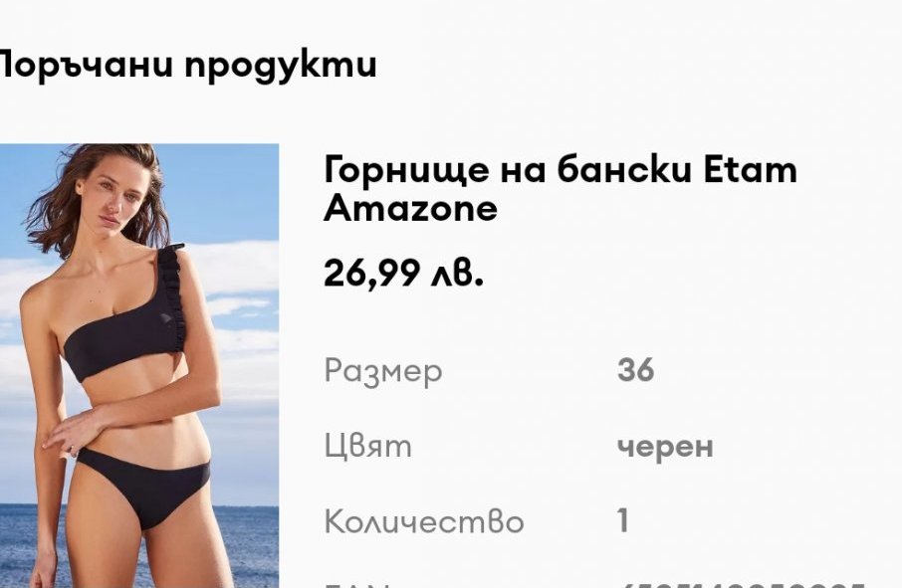Click the partially visible EAN barcode number
The width and height of the screenshot is (902, 588).
(742, 585)
